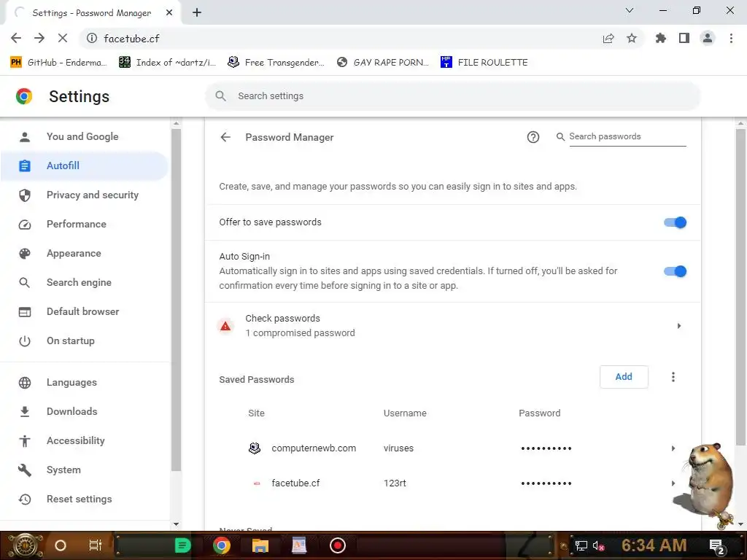
Task: Click the Cortana circle on taskbar
Action: (x=60, y=545)
